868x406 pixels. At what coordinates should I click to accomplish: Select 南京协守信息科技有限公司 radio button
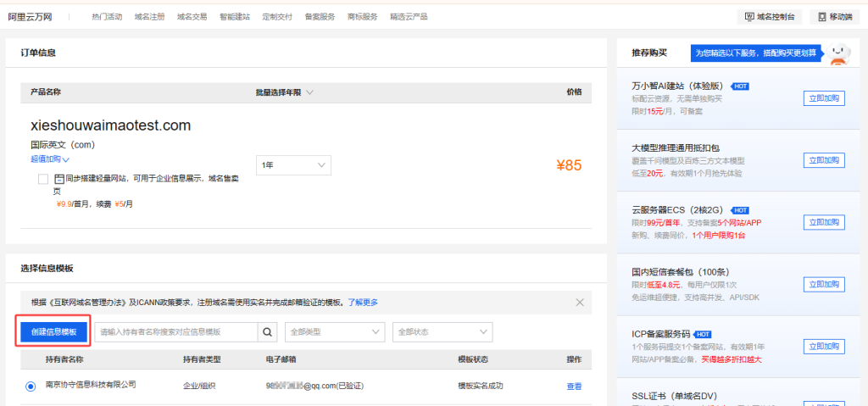pyautogui.click(x=31, y=386)
